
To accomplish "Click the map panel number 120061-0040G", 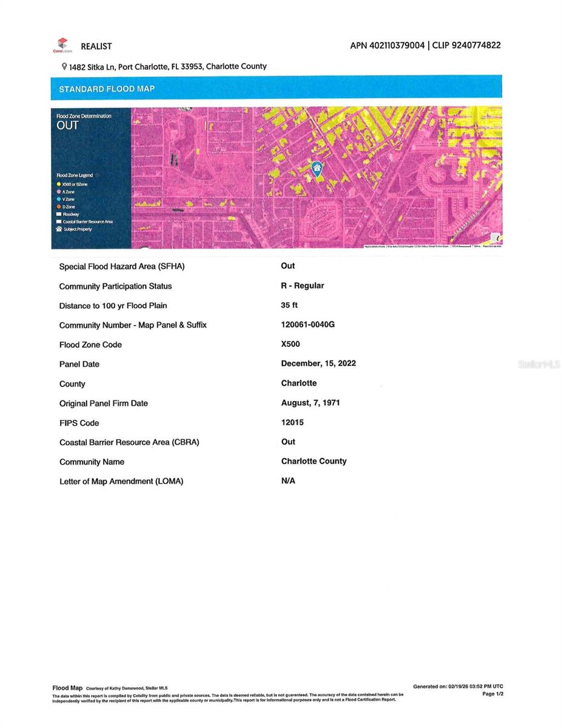I will pyautogui.click(x=307, y=325).
